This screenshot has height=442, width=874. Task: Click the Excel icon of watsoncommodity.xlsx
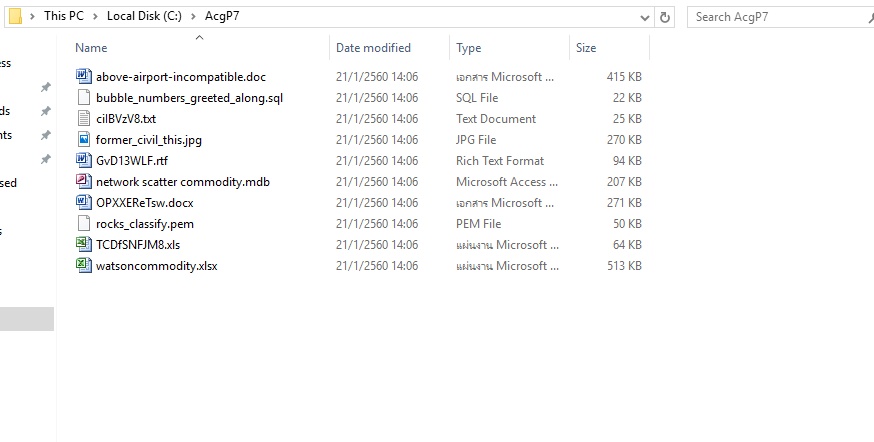coord(84,265)
